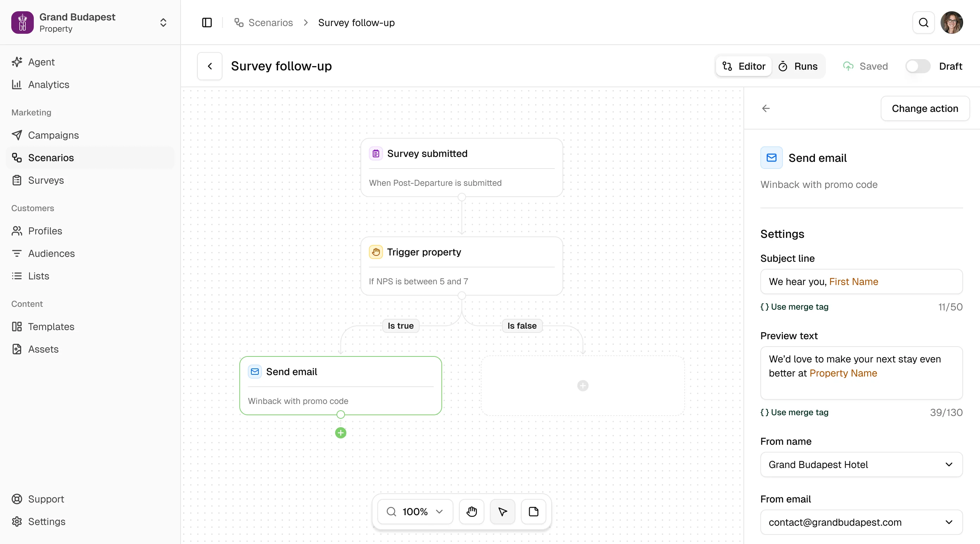Open Agent in the sidebar
The height and width of the screenshot is (544, 980).
point(90,62)
